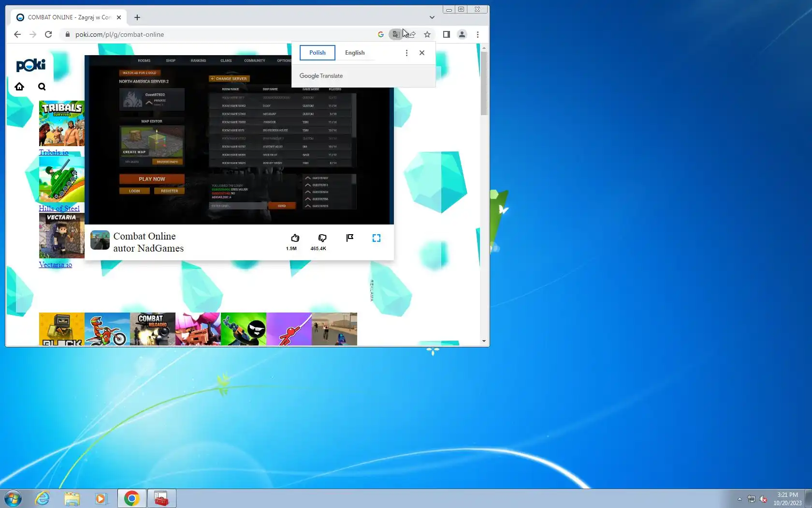Open the Hills of Steel link
812x508 pixels.
(x=59, y=209)
